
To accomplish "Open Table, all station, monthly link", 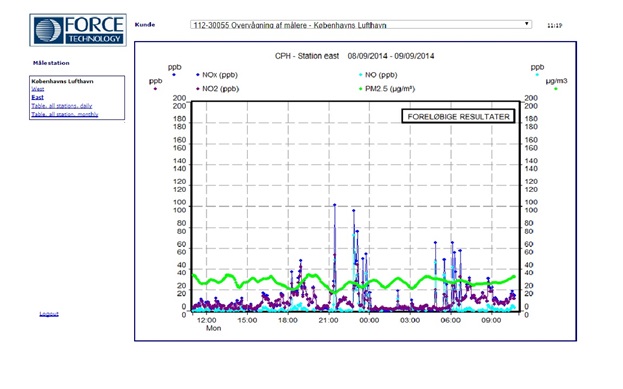I will (x=65, y=114).
